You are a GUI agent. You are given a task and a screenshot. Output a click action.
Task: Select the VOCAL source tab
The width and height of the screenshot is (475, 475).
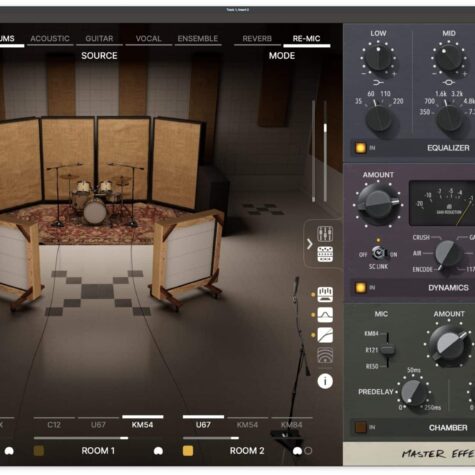(148, 39)
